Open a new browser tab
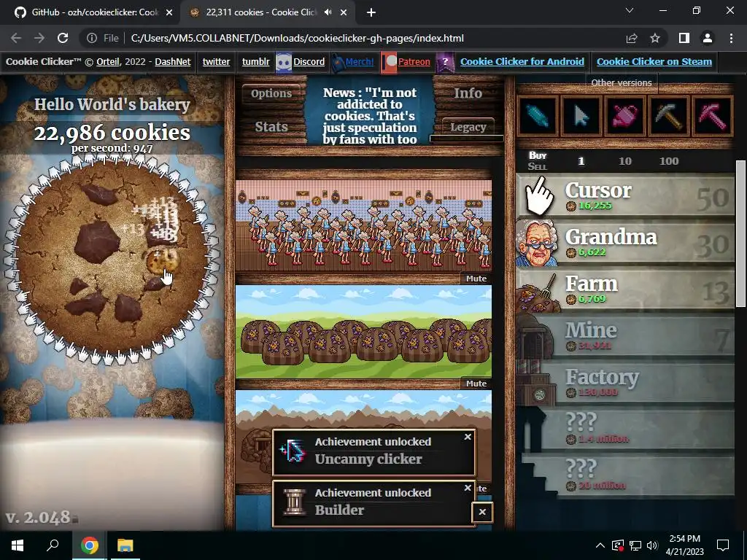The height and width of the screenshot is (560, 747). point(371,13)
